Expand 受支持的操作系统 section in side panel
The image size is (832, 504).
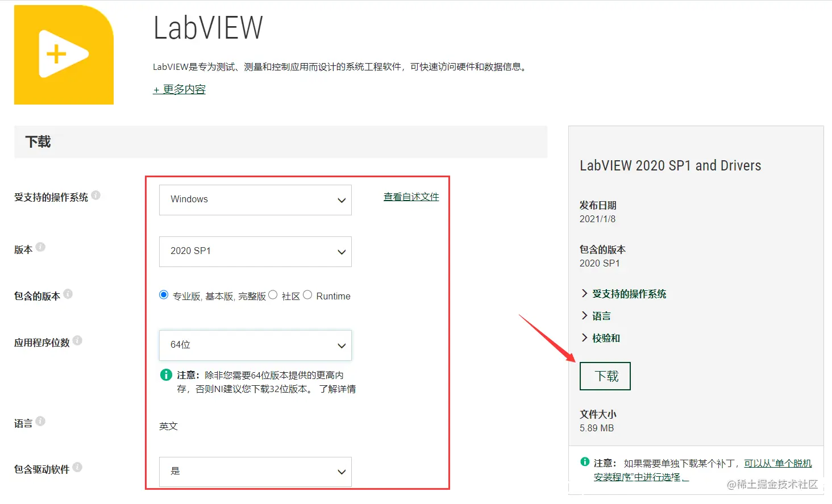point(623,294)
